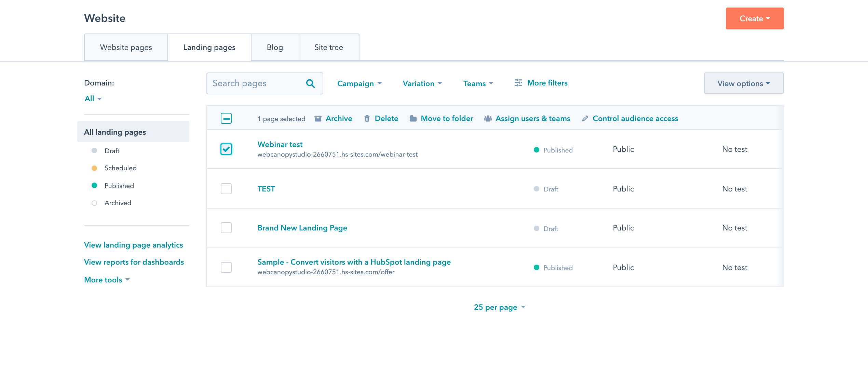Viewport: 868px width, 385px height.
Task: Click the Create button
Action: (x=755, y=18)
